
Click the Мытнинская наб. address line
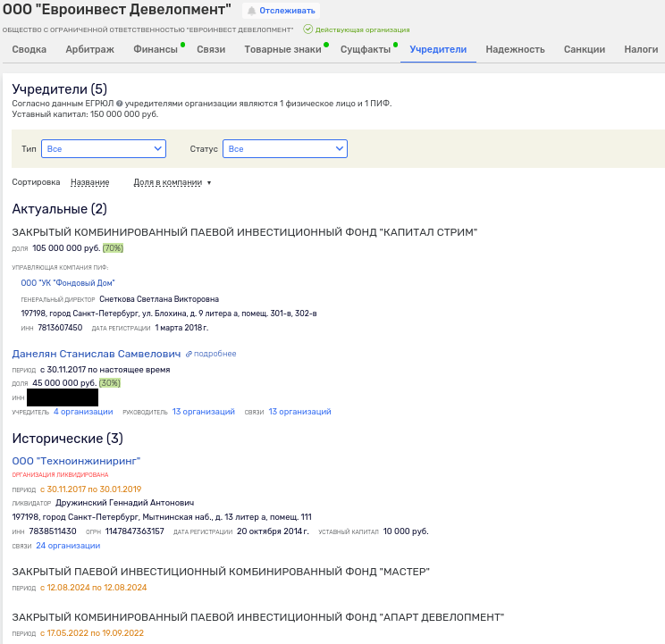coord(162,517)
